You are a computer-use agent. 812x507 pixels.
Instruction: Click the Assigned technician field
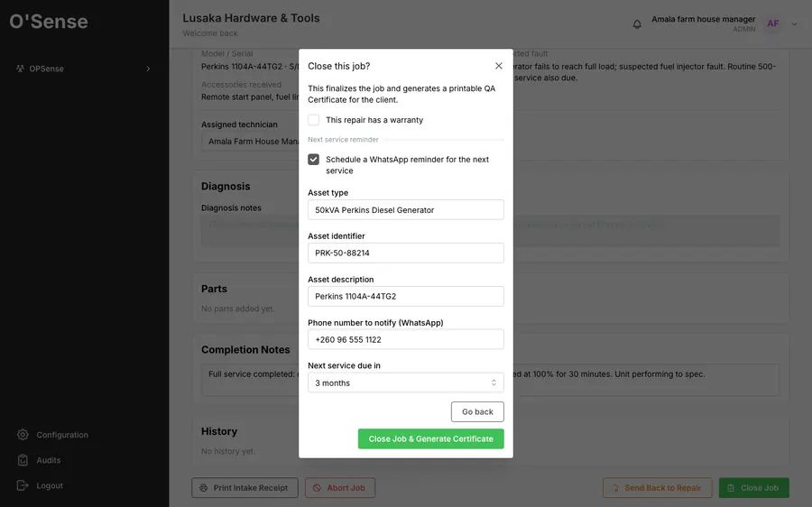tap(250, 142)
